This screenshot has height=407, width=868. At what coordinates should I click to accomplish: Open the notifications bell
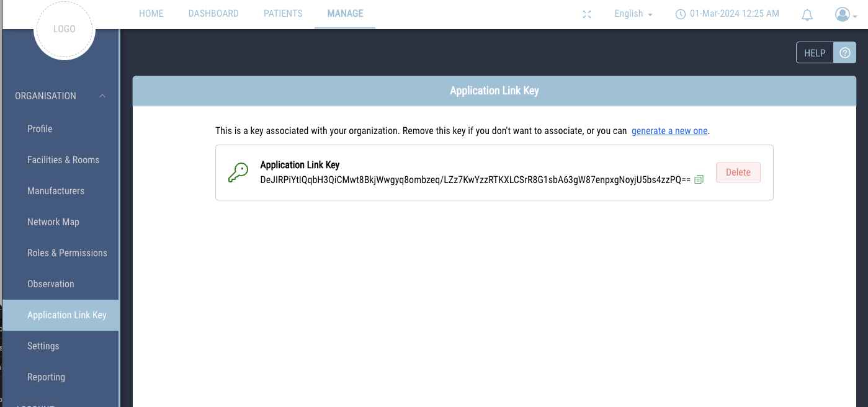point(807,14)
